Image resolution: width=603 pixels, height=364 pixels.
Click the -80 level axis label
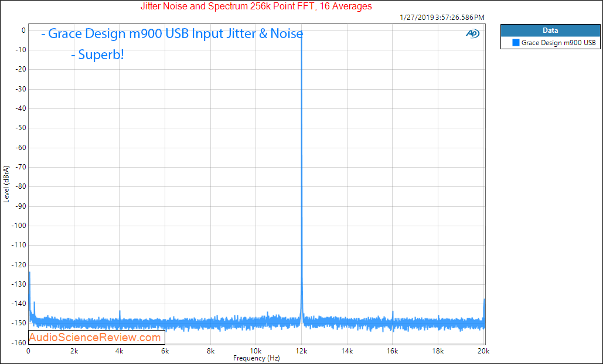tap(21, 186)
